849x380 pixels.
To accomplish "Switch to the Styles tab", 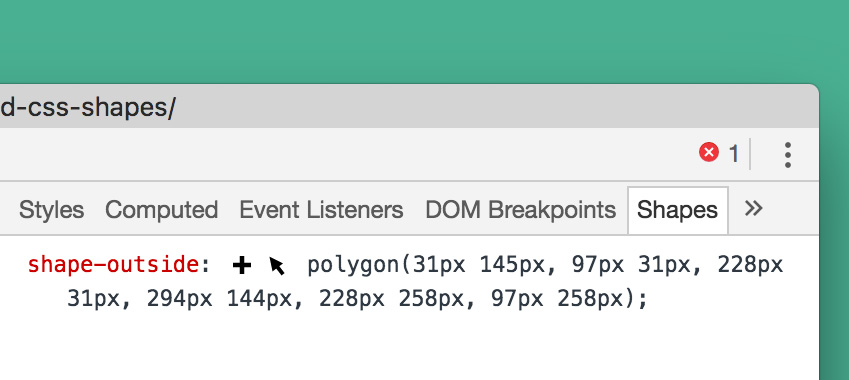I will click(x=51, y=209).
